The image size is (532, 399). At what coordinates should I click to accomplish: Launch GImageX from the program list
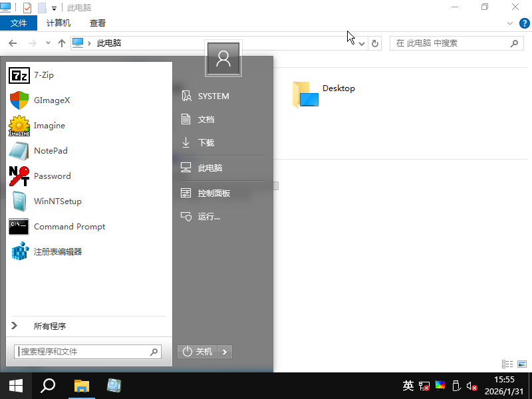(x=51, y=100)
